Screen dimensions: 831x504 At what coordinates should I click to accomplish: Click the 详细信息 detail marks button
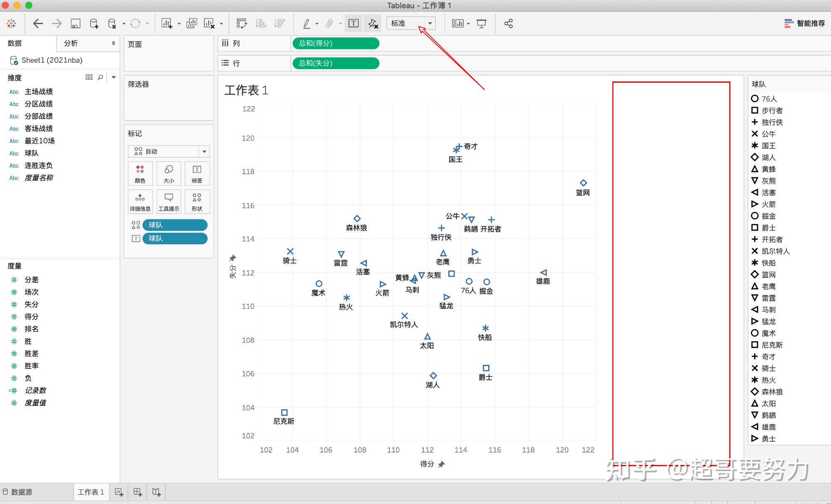tap(140, 202)
